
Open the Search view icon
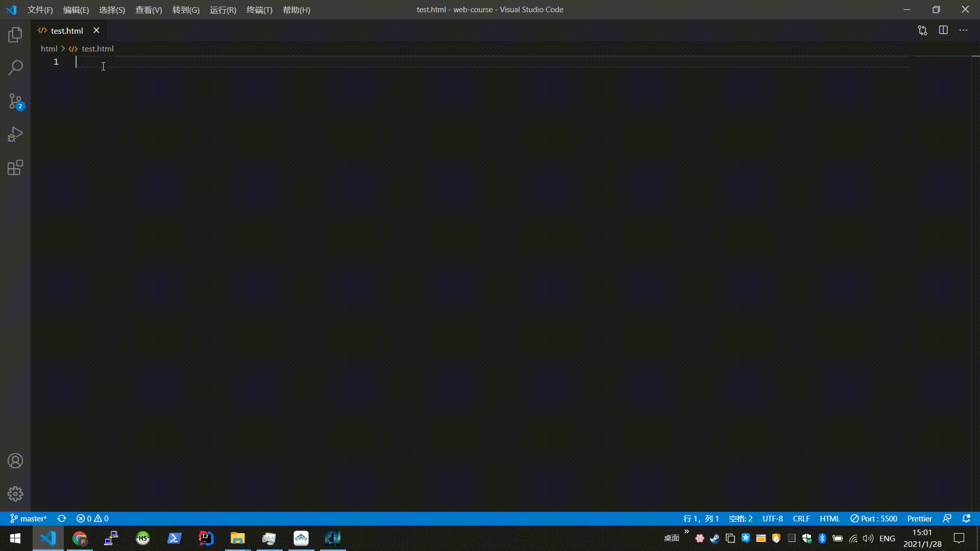15,67
